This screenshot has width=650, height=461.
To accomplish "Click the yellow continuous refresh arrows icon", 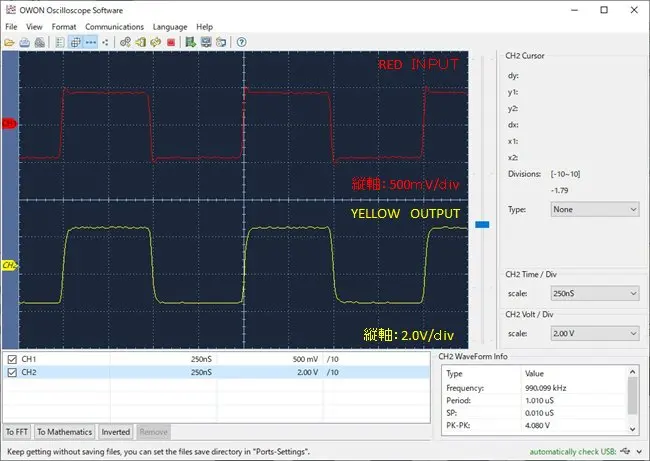I will [x=155, y=42].
